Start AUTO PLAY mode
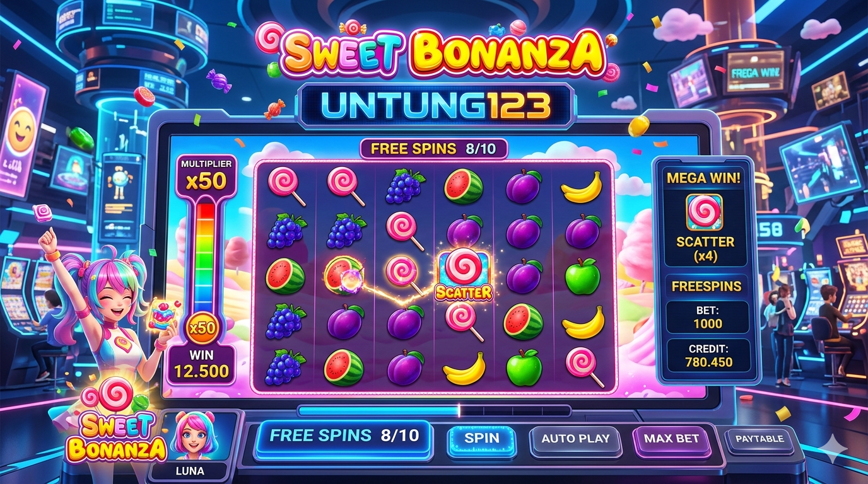The width and height of the screenshot is (868, 484). coord(575,439)
